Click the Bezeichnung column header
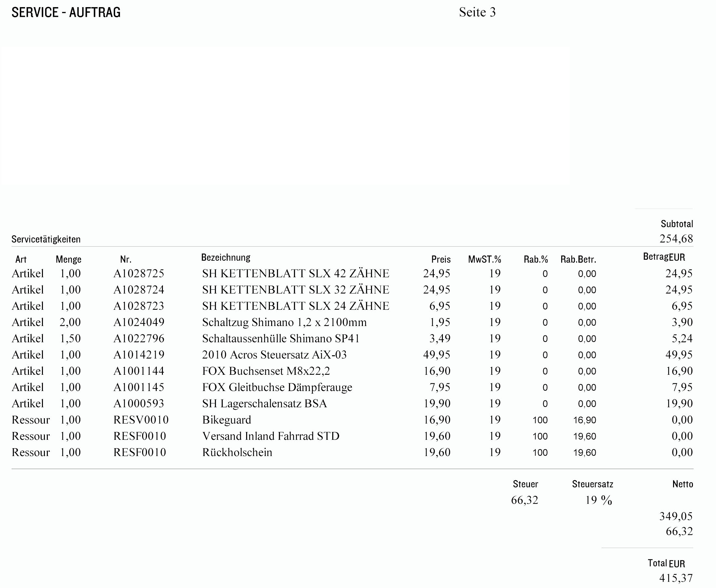The image size is (716, 588). click(x=226, y=257)
